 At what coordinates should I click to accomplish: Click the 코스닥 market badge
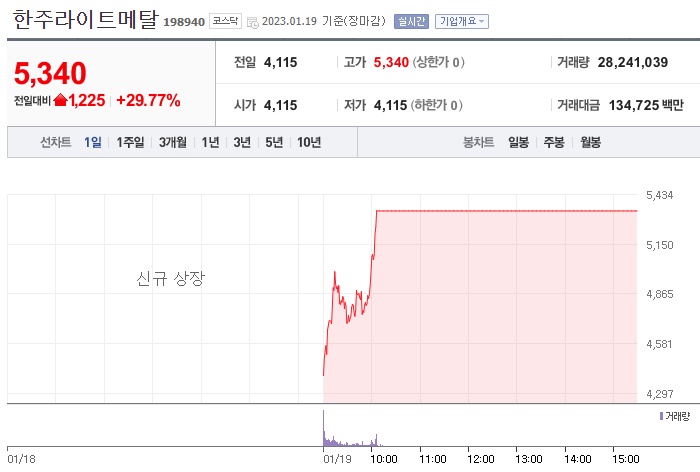click(225, 21)
